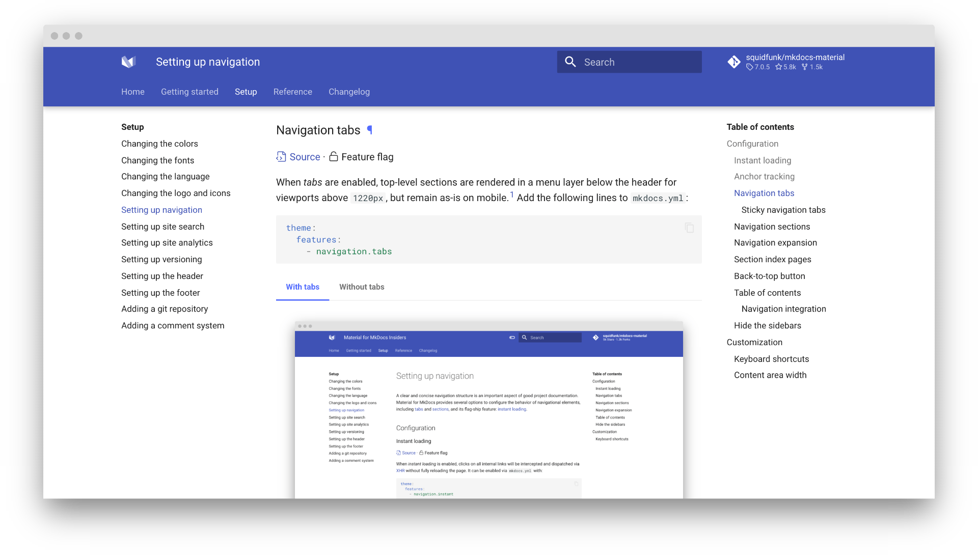Click the Source link icon
The width and height of the screenshot is (978, 560).
(x=282, y=156)
